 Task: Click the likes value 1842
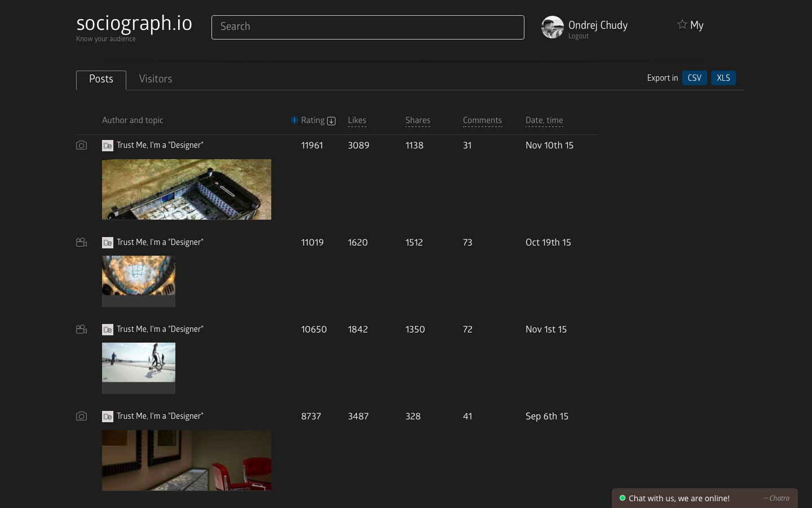358,329
